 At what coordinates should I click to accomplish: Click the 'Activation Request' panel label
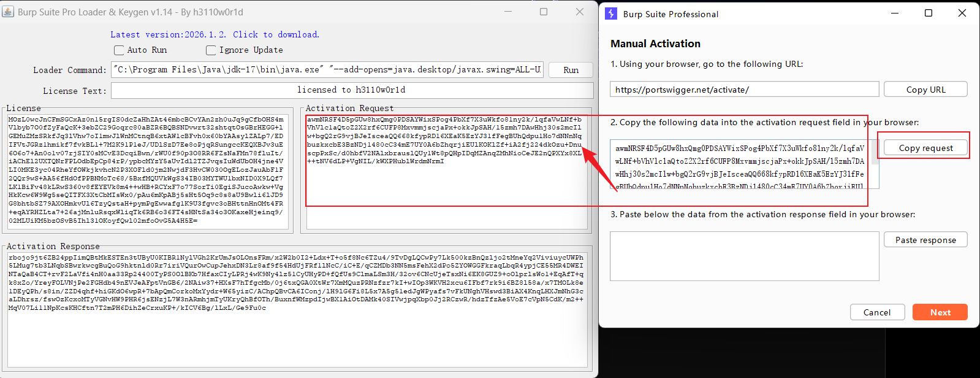(x=349, y=108)
